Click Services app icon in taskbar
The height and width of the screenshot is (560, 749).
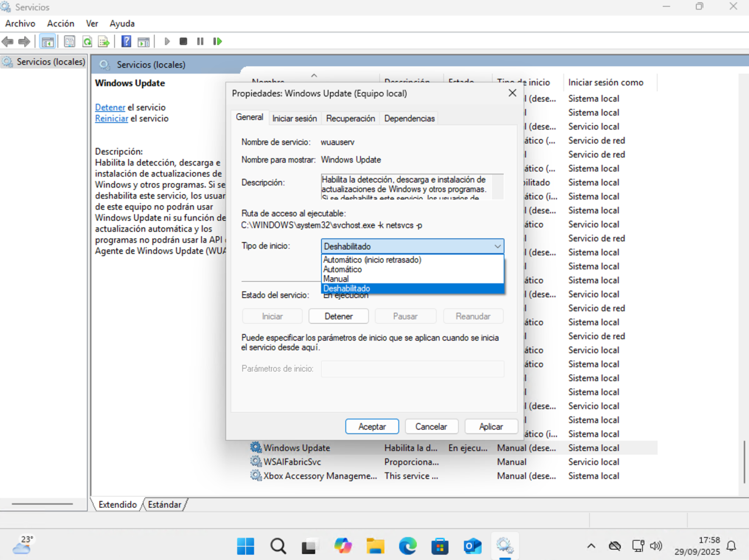point(505,546)
